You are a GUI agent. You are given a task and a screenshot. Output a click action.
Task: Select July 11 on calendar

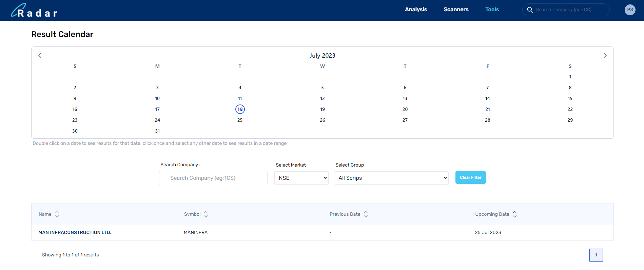(240, 98)
